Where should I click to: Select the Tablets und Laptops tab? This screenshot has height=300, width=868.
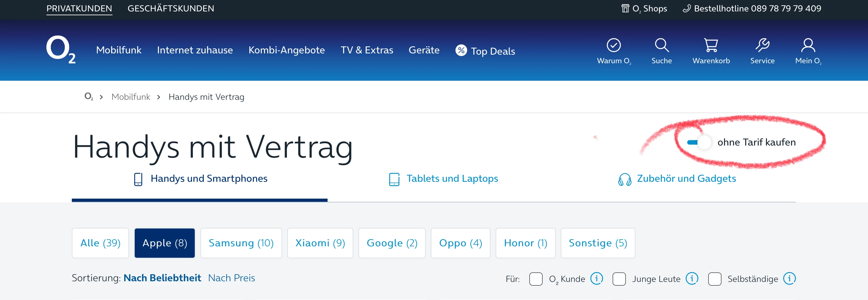click(x=444, y=179)
